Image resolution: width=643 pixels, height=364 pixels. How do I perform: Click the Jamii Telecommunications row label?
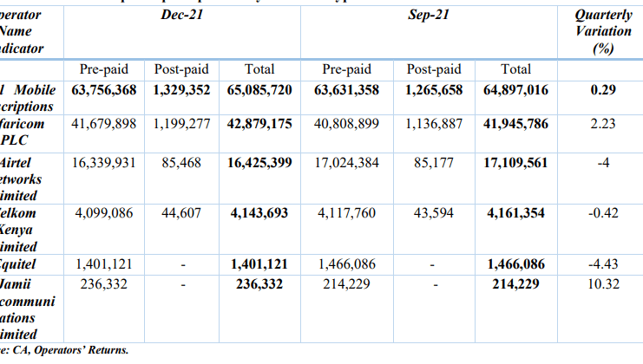click(28, 309)
